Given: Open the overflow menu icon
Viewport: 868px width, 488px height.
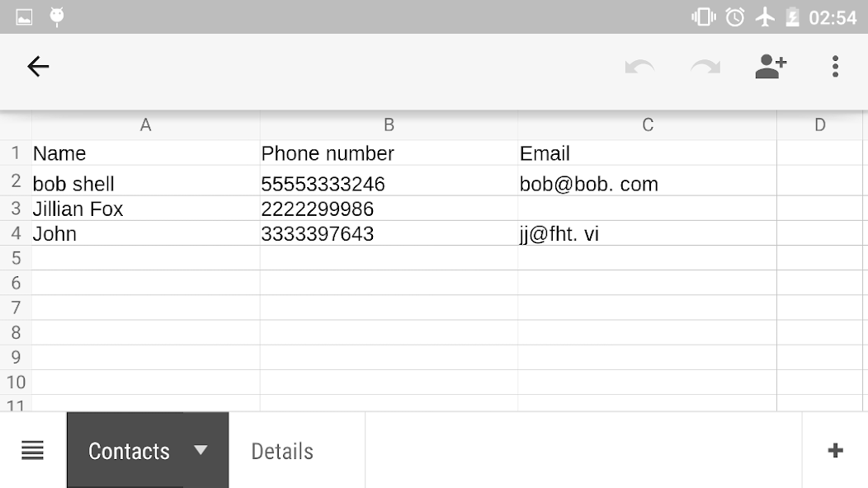Looking at the screenshot, I should coord(836,67).
